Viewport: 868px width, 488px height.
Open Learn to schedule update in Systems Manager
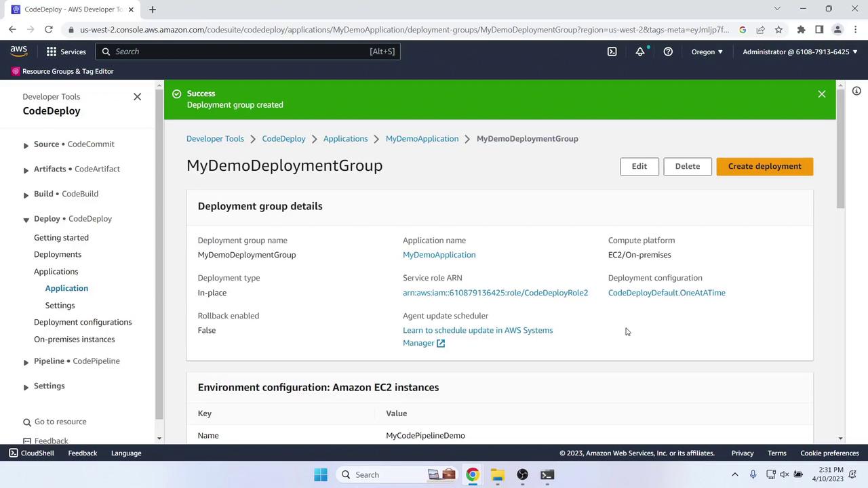[478, 337]
